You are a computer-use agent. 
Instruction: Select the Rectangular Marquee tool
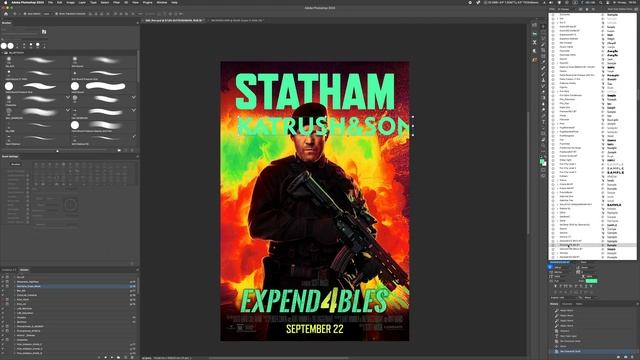coord(543,33)
